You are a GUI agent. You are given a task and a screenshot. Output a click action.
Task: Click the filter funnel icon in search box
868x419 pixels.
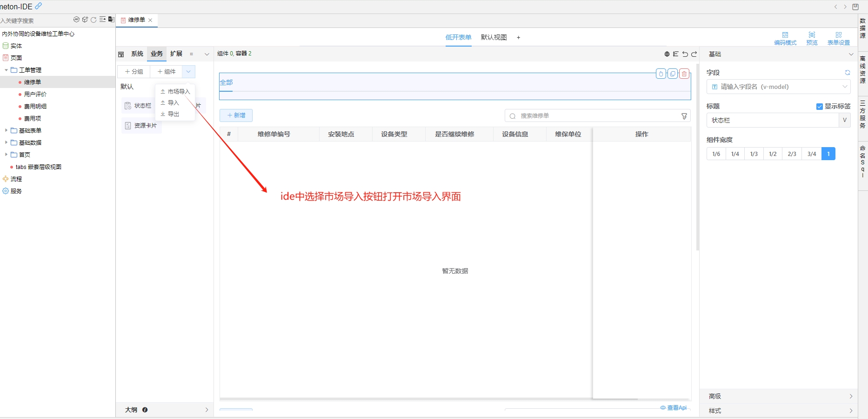click(x=684, y=116)
